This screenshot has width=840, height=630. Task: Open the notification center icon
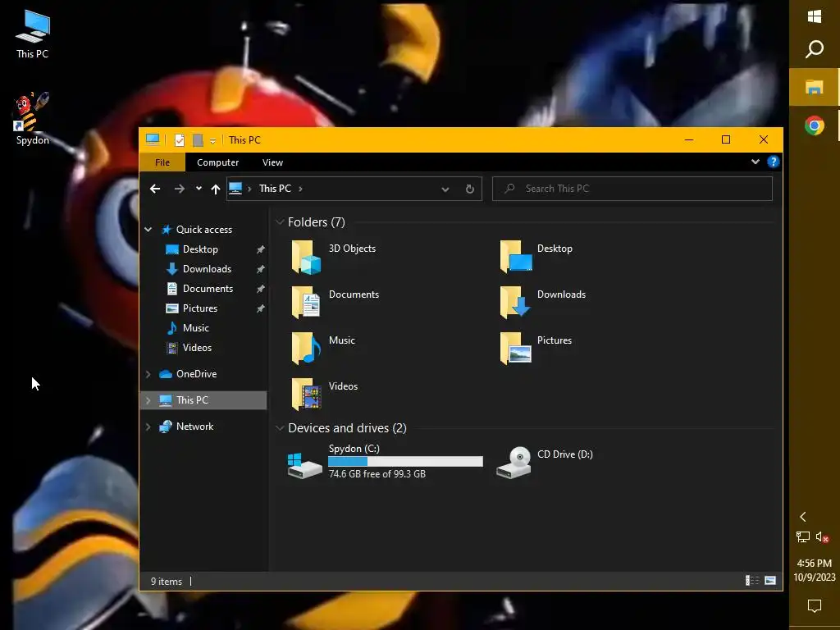[815, 606]
